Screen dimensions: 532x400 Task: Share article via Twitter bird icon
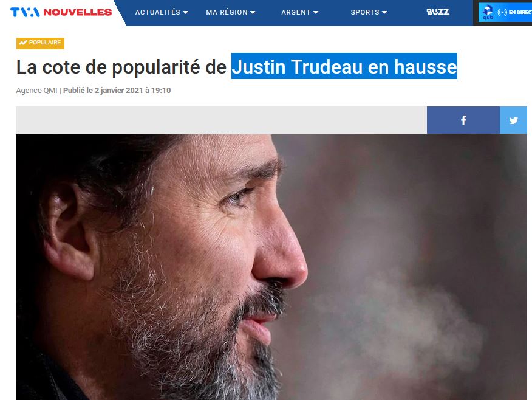point(513,120)
